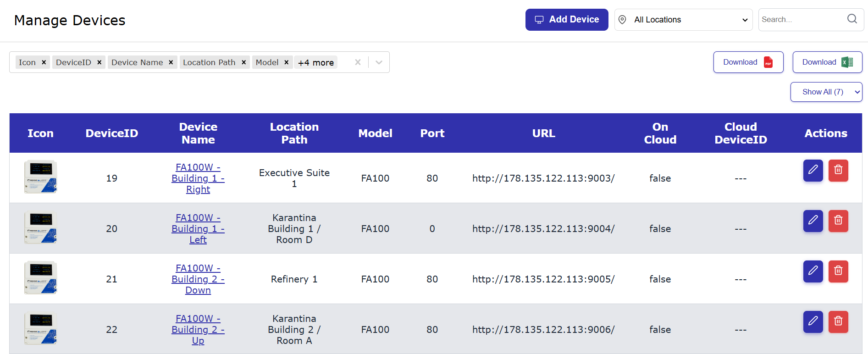Screen dimensions: 868x354
Task: Open the Show All (7) dropdown
Action: point(826,92)
